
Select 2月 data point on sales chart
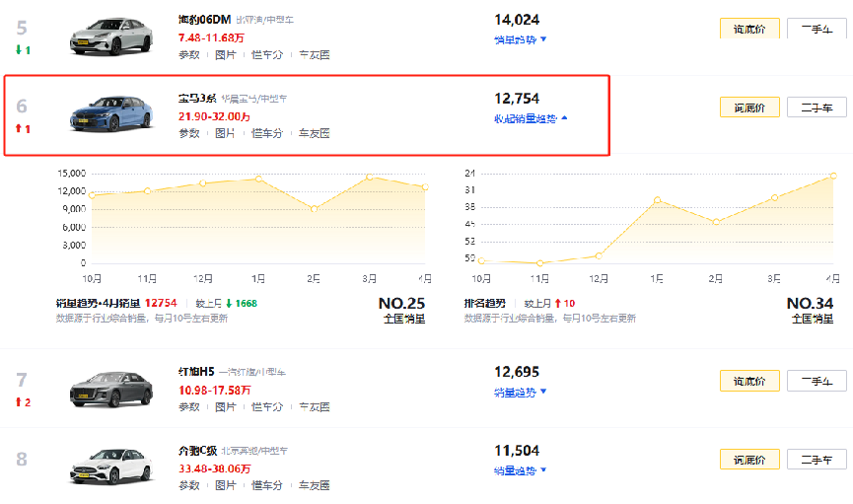tap(314, 208)
